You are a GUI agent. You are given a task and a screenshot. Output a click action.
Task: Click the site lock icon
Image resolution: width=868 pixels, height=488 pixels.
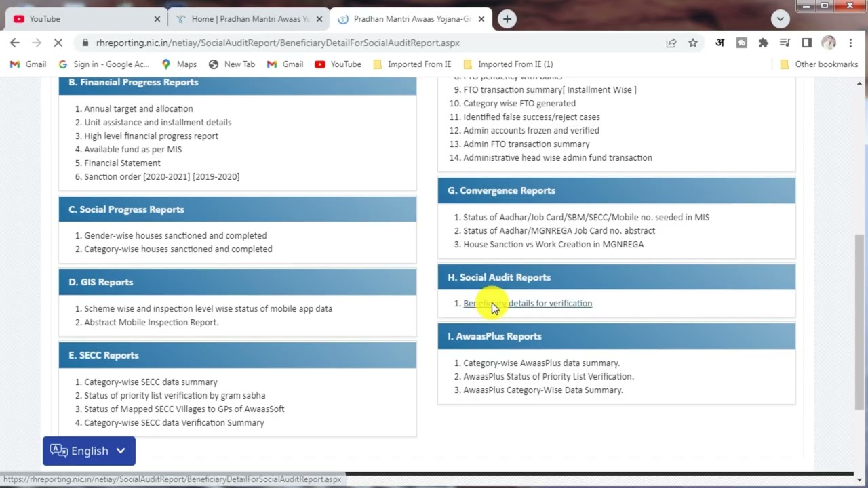coord(85,43)
